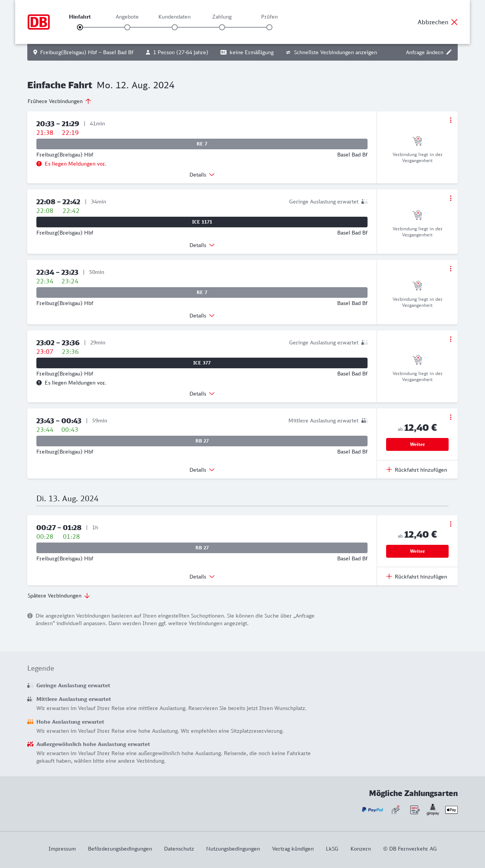Open three-dot menu for the ICE 1171 connection
Image resolution: width=485 pixels, height=868 pixels.
[x=451, y=198]
